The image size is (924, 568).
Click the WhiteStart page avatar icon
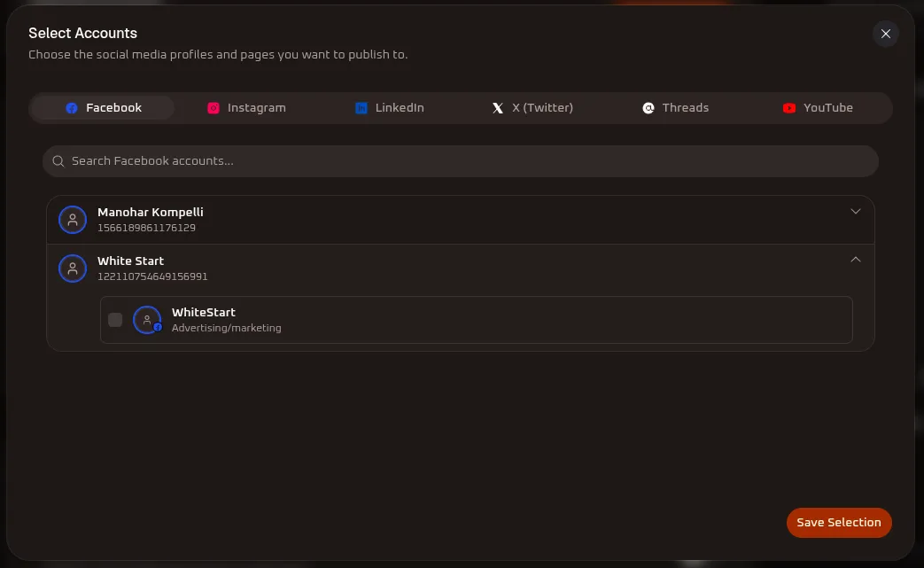click(x=147, y=320)
